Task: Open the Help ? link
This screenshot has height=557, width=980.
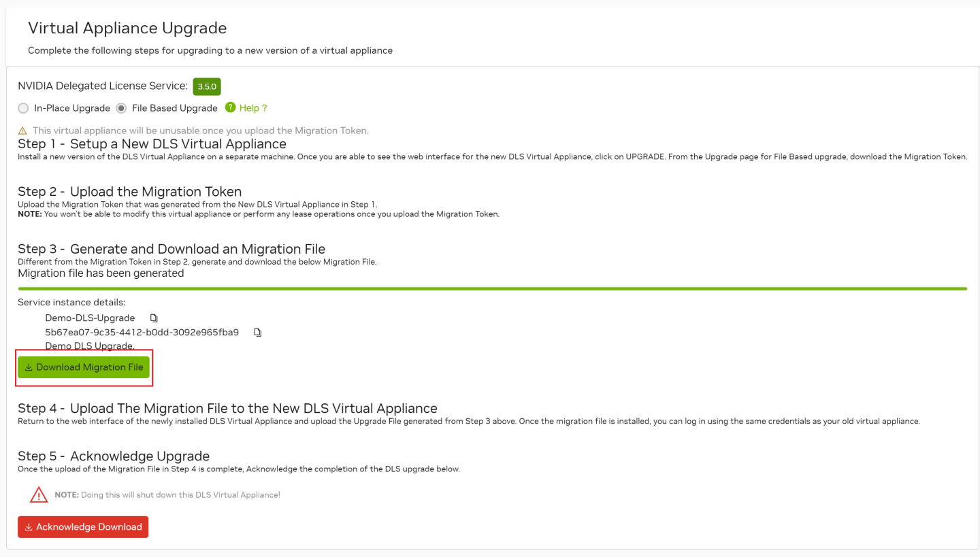Action: [x=253, y=108]
